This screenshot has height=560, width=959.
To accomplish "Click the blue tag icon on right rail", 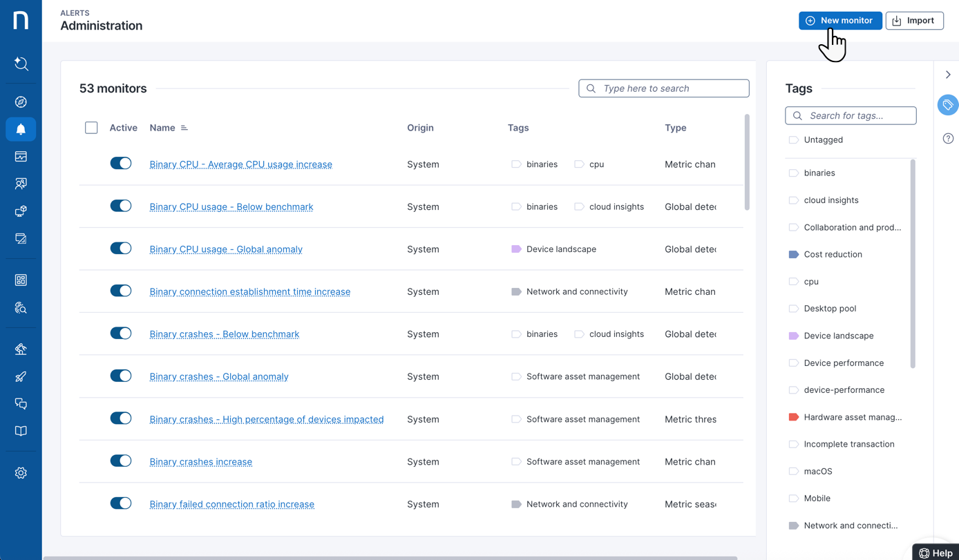I will pos(948,105).
